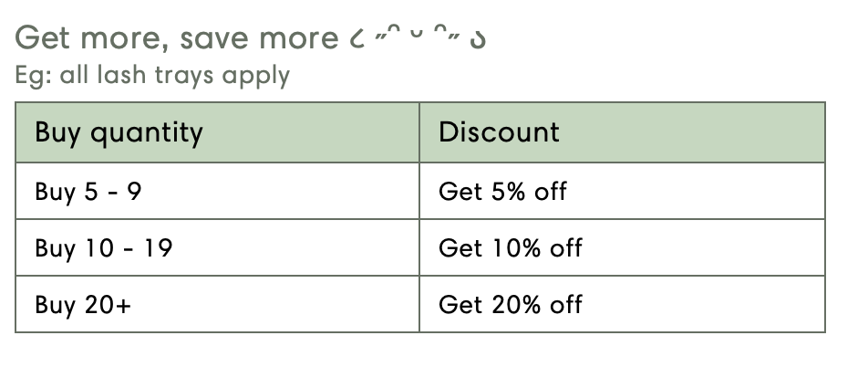This screenshot has height=367, width=868.
Task: Click the "20+" quantity text
Action: 107,305
